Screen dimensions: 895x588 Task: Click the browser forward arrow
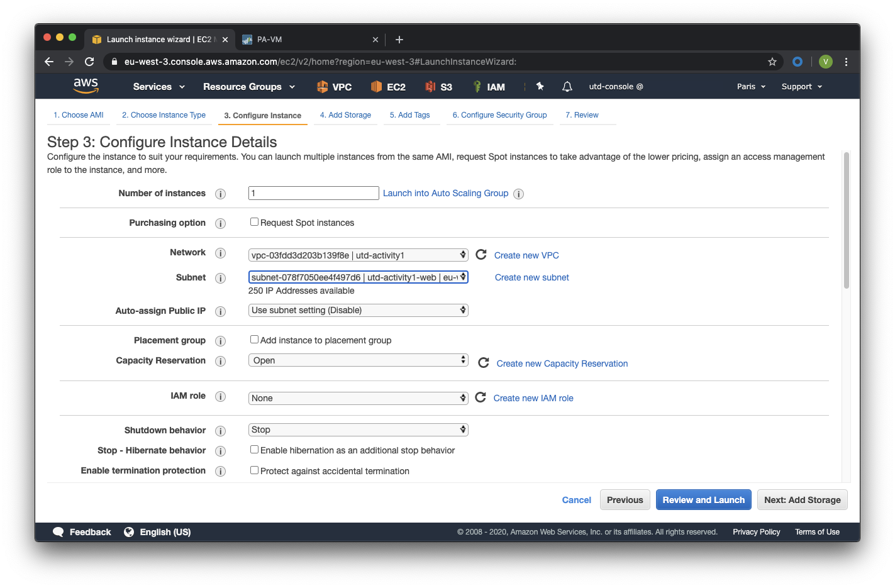[x=69, y=62]
